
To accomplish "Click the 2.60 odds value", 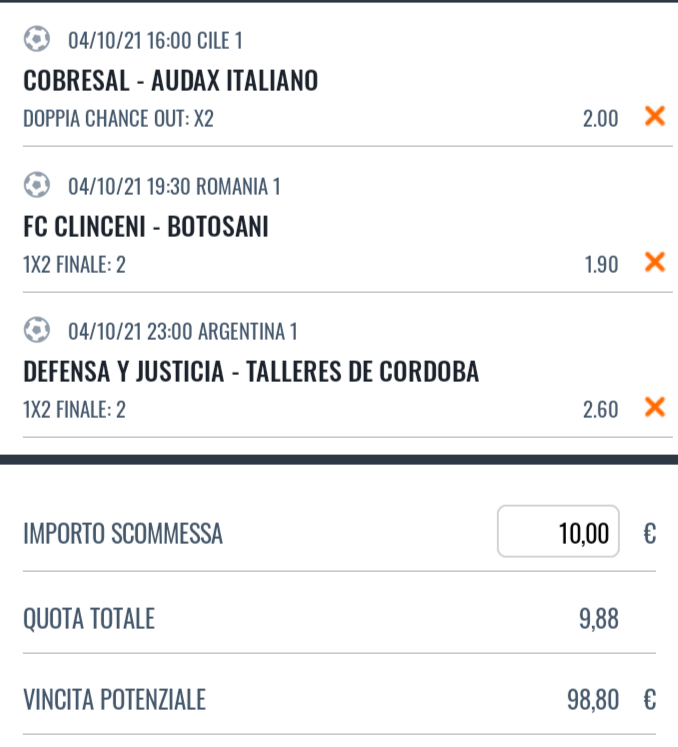I will (600, 409).
